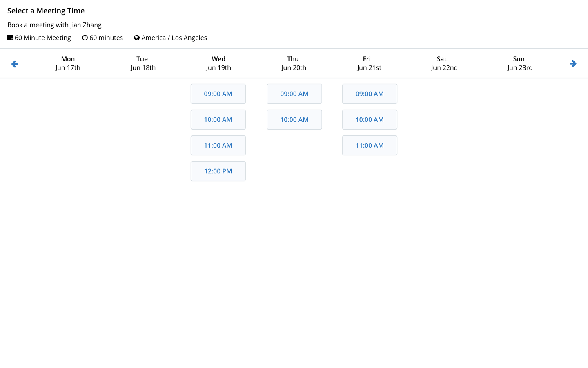Select Wednesday 10:00 AM time slot

click(x=218, y=120)
